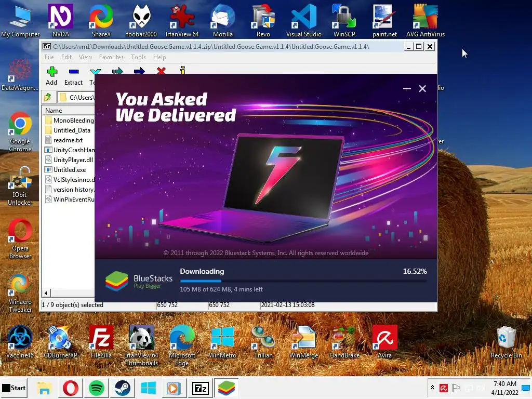532x399 pixels.
Task: Select the MonoBleeding folder row
Action: tap(69, 121)
